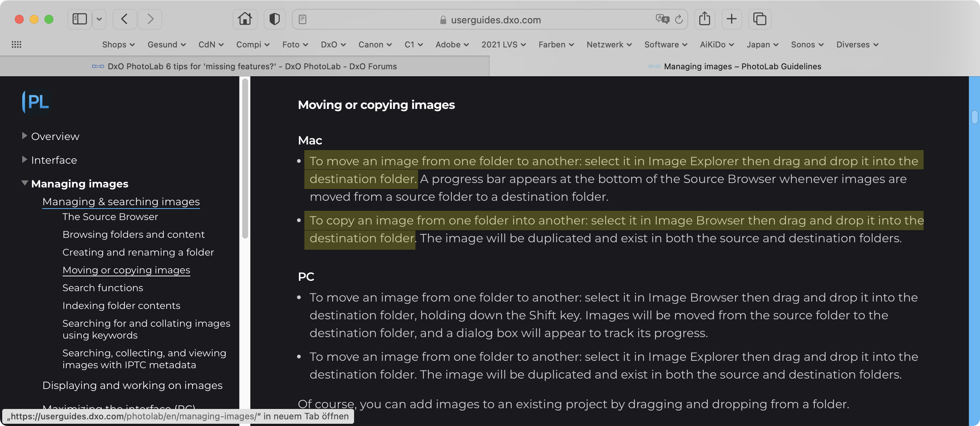Reload the page with refresh icon
This screenshot has width=980, height=426.
coord(679,19)
